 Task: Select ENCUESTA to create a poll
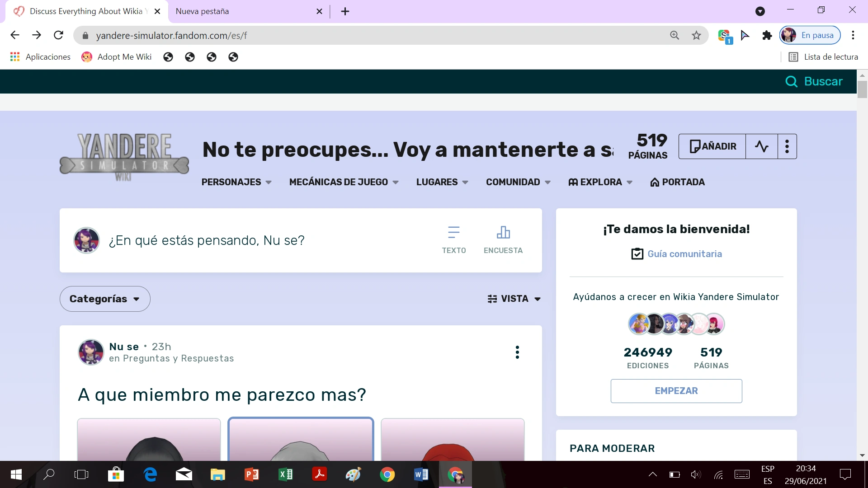(x=503, y=239)
